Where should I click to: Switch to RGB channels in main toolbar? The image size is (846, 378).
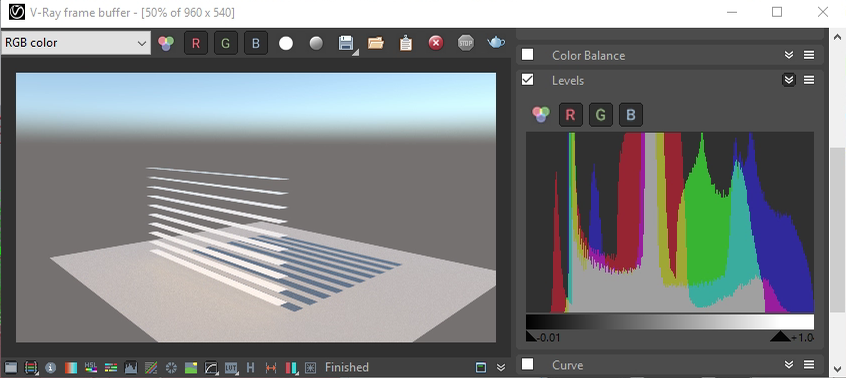166,43
